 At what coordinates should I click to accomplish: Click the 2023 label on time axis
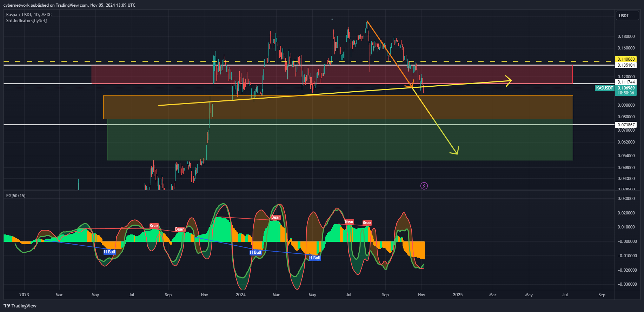(24, 295)
